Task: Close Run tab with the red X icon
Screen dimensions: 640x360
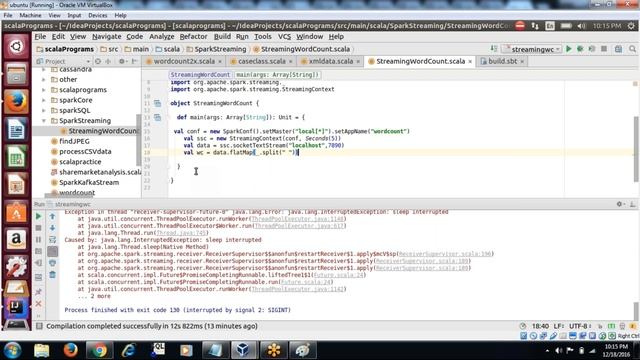Action: 38,304
